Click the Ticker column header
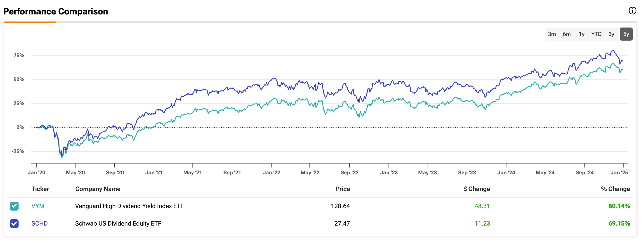This screenshot has height=243, width=644. click(x=40, y=189)
